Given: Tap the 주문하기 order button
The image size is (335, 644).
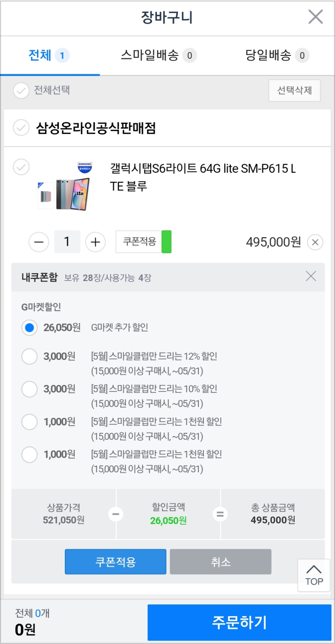Looking at the screenshot, I should (x=239, y=623).
